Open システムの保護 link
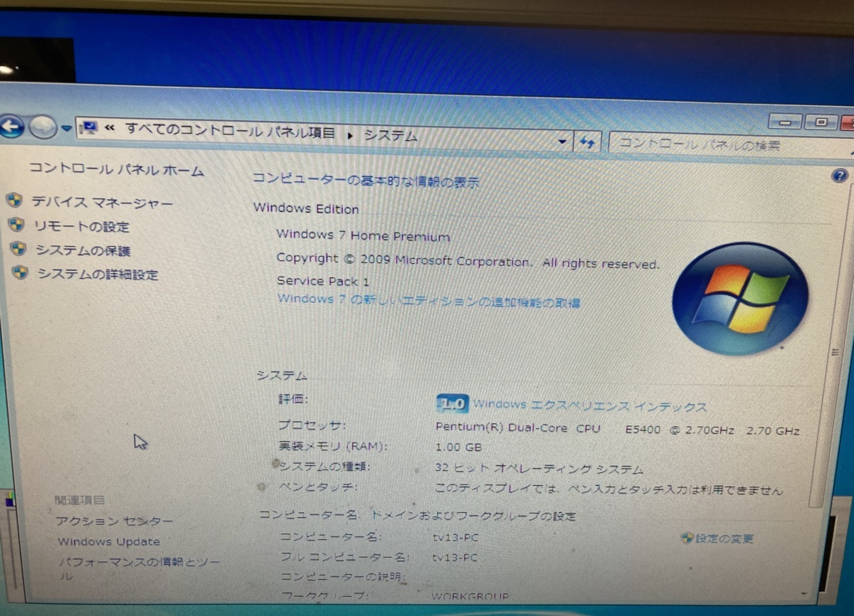The width and height of the screenshot is (854, 616). pyautogui.click(x=83, y=250)
